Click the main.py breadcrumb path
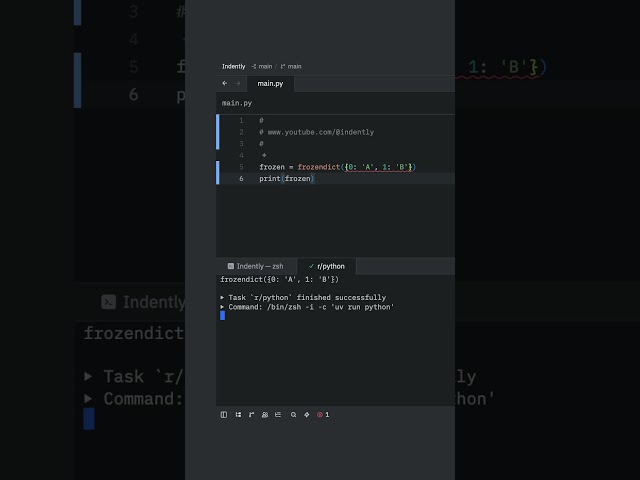 click(237, 103)
